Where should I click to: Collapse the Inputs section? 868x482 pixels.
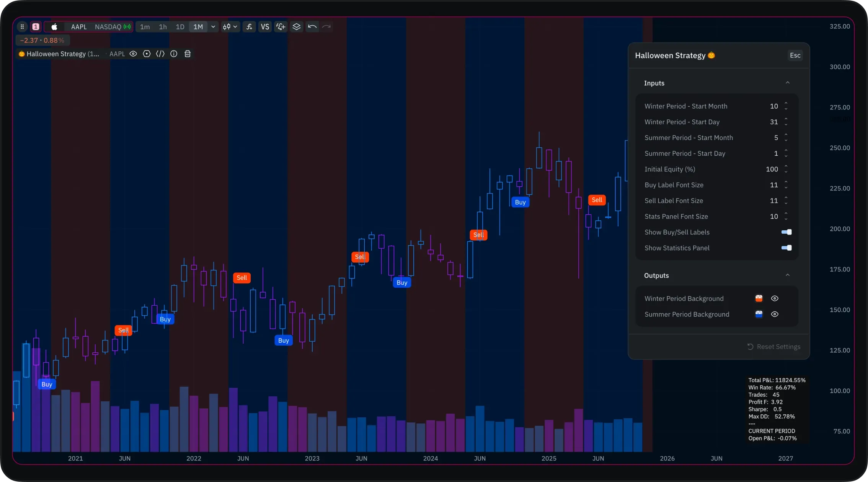pyautogui.click(x=788, y=83)
